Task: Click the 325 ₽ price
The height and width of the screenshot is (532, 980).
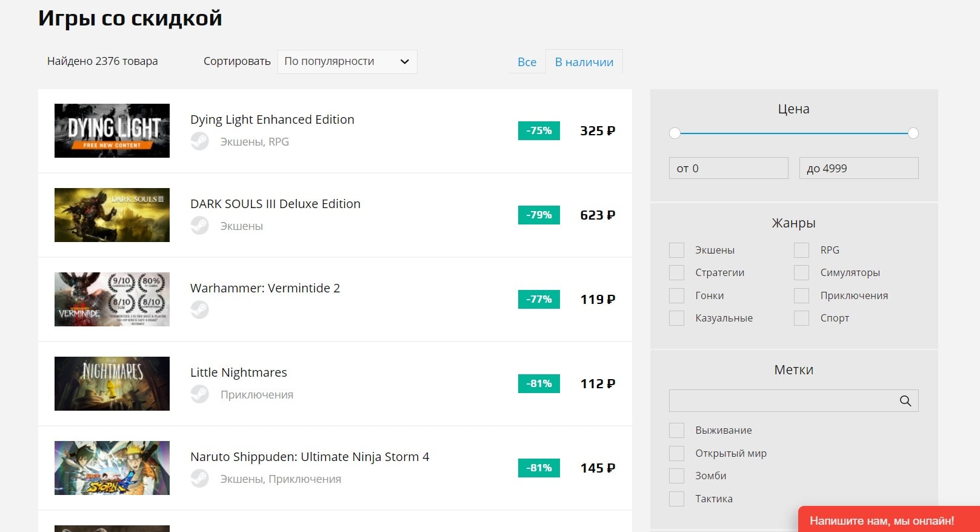Action: pyautogui.click(x=598, y=130)
